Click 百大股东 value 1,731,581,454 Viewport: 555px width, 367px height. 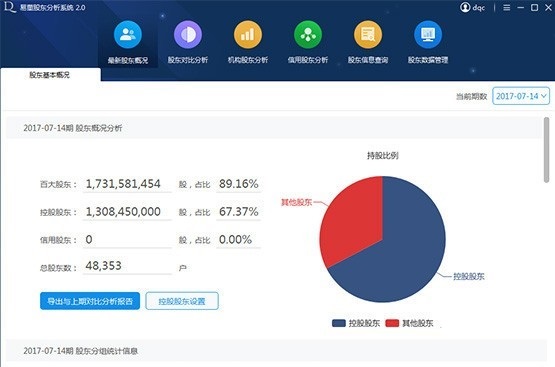[123, 184]
